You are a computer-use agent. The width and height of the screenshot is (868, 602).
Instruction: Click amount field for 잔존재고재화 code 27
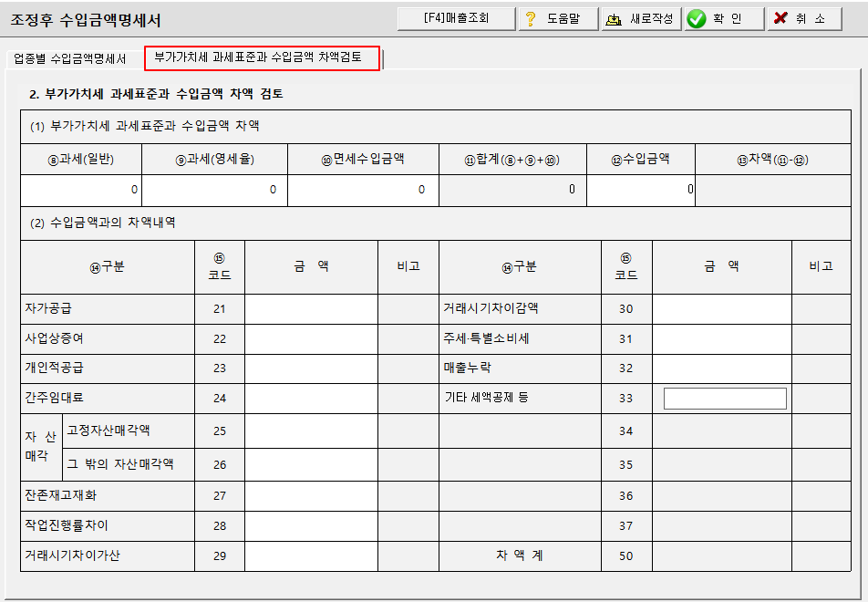(x=311, y=495)
